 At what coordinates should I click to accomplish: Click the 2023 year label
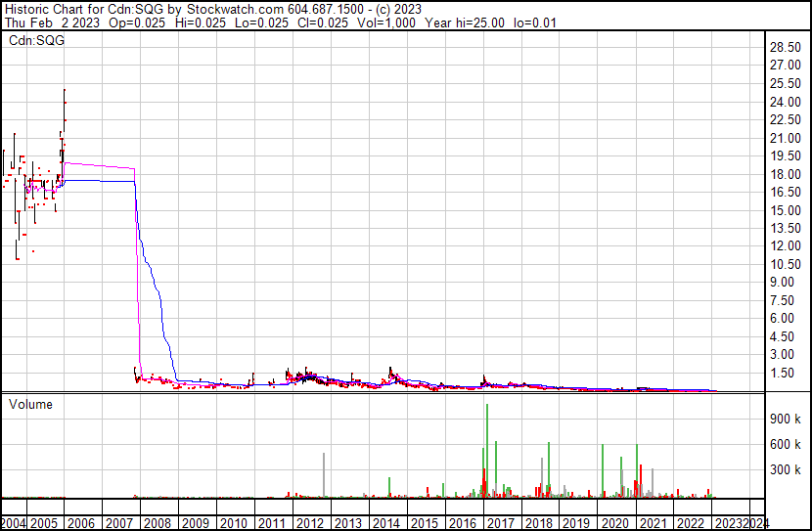click(x=729, y=523)
